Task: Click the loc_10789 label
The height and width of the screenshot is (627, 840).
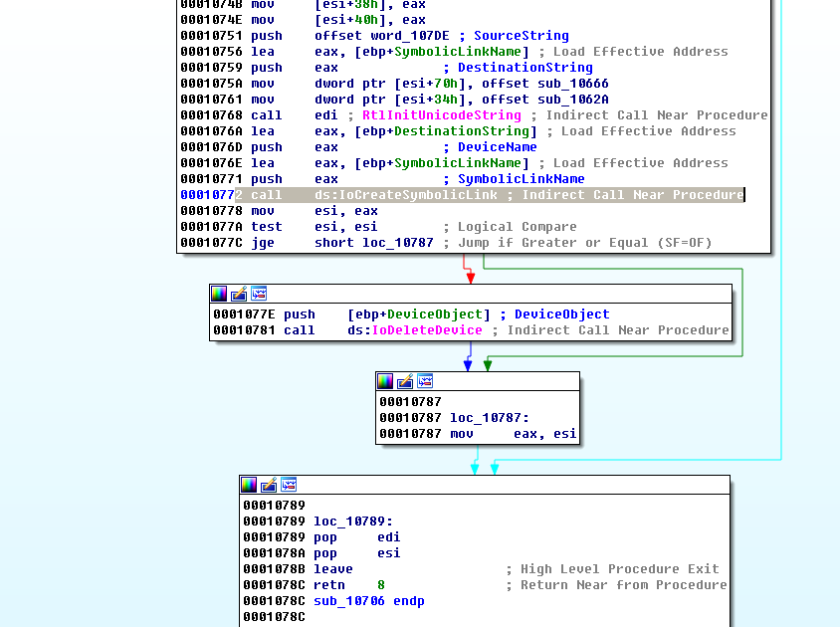Action: [353, 522]
